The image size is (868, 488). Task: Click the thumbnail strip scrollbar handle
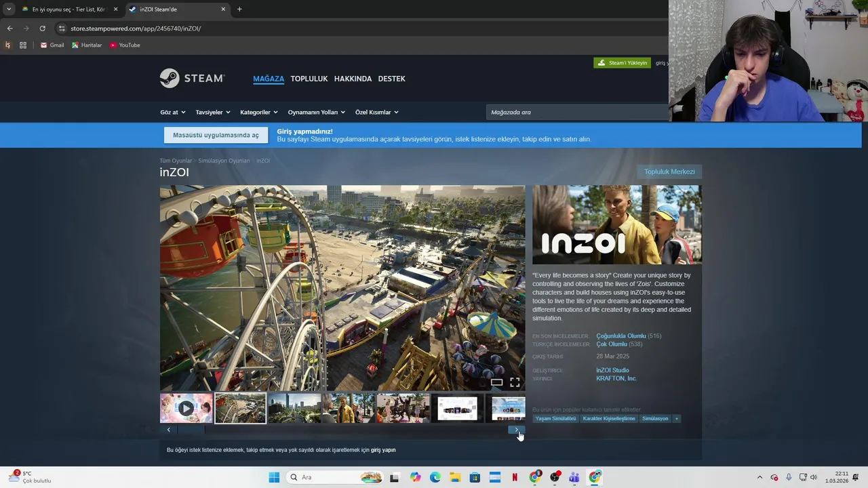191,430
